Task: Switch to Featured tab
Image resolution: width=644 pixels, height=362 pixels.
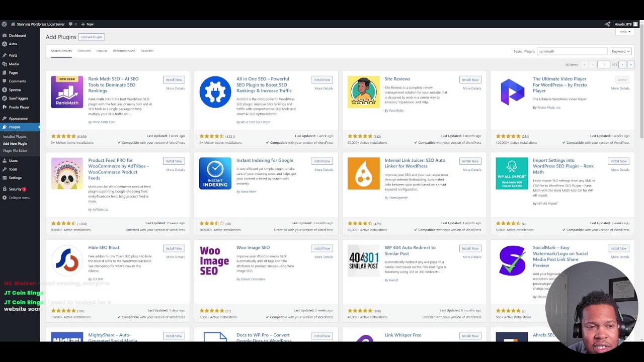Action: pos(84,51)
